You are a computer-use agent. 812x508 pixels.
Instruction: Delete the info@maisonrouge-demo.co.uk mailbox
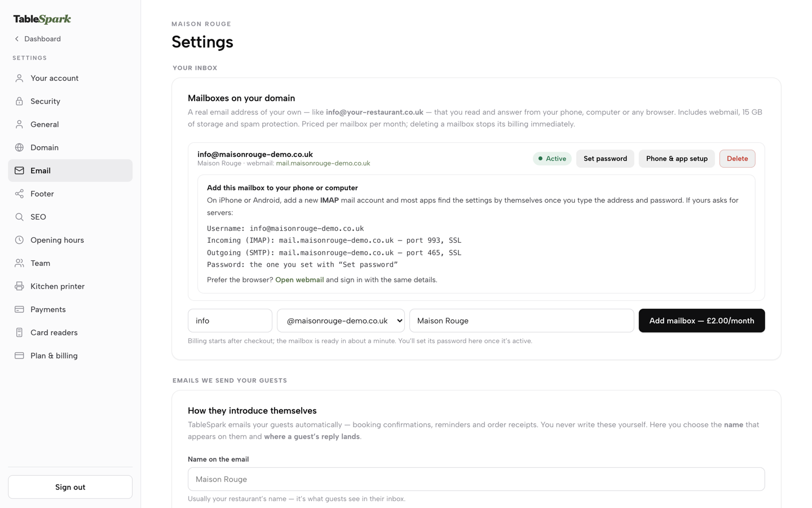pyautogui.click(x=737, y=159)
